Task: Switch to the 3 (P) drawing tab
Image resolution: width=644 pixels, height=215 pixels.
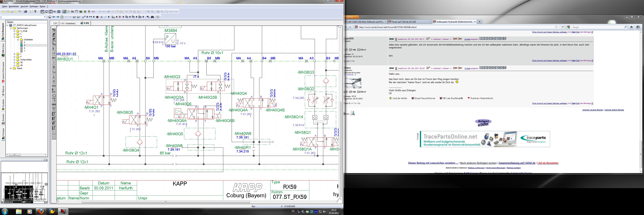Action: pyautogui.click(x=55, y=23)
